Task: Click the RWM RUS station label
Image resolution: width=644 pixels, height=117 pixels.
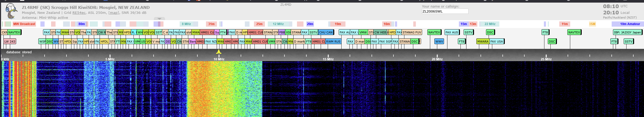Action: pos(333,42)
